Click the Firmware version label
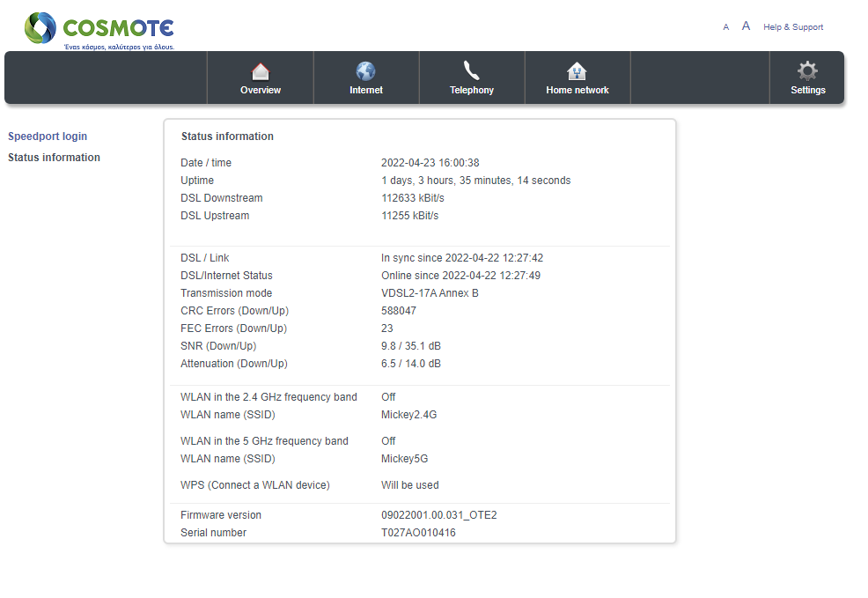 (221, 515)
